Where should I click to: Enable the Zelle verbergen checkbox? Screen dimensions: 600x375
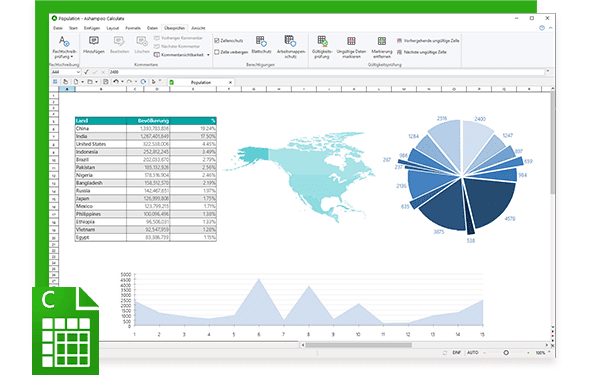pyautogui.click(x=217, y=52)
